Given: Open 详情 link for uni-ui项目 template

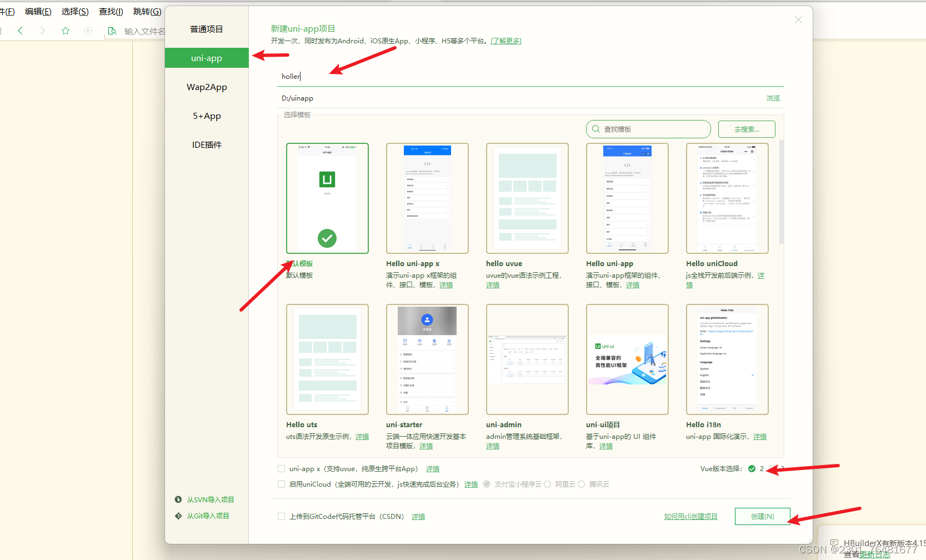Looking at the screenshot, I should [606, 446].
